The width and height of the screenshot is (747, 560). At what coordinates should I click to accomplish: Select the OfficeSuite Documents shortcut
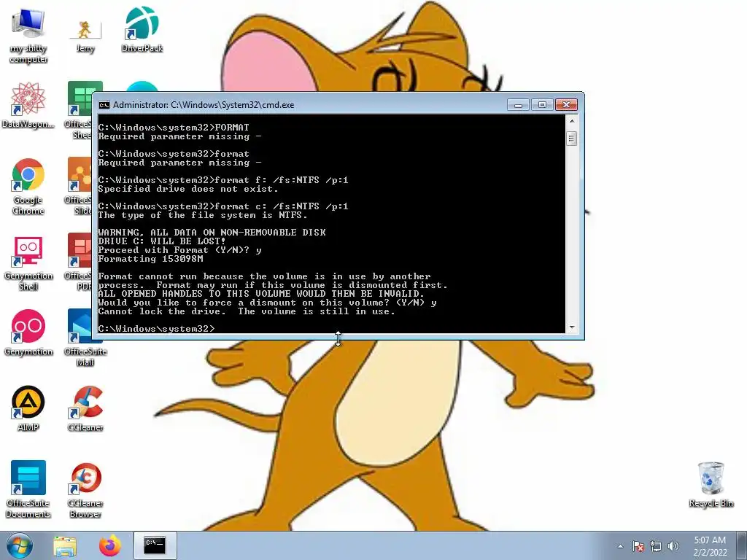(28, 489)
